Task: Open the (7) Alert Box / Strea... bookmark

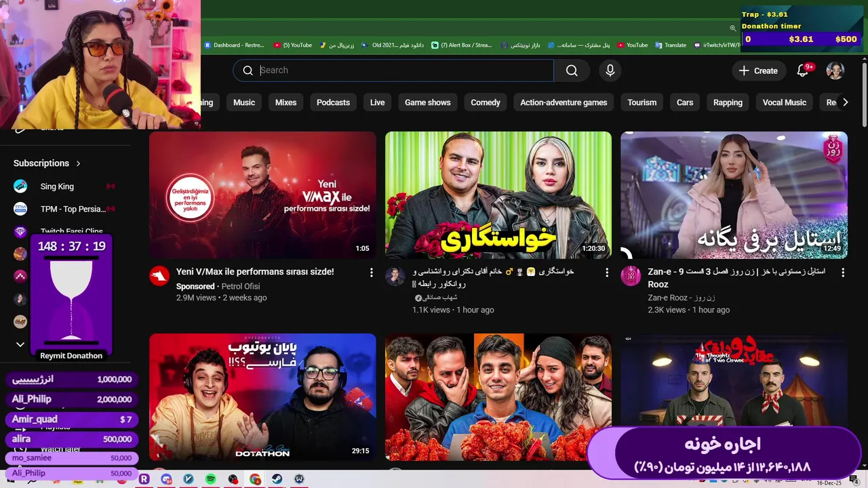Action: coord(462,45)
